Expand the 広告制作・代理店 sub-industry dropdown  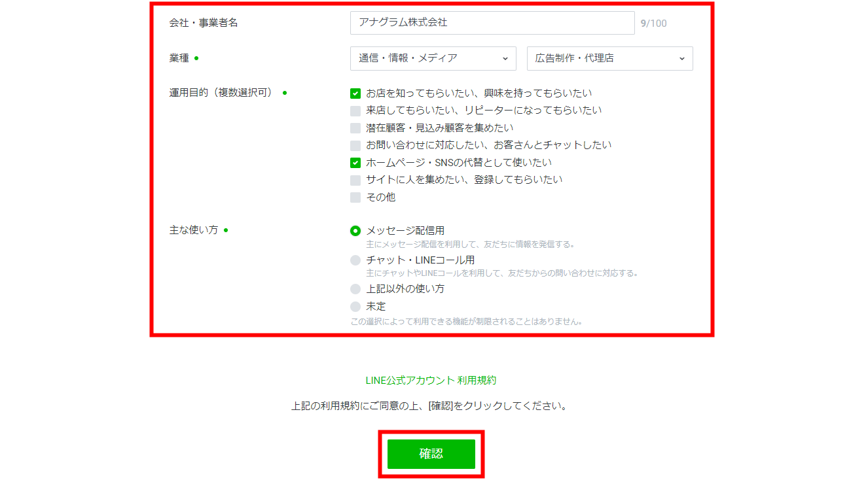point(609,58)
